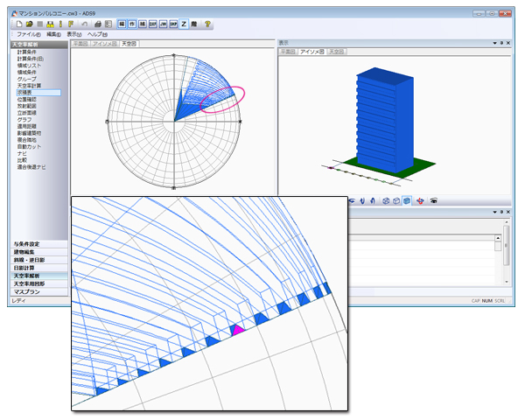Open lower panel dropdown arrow

pos(495,212)
